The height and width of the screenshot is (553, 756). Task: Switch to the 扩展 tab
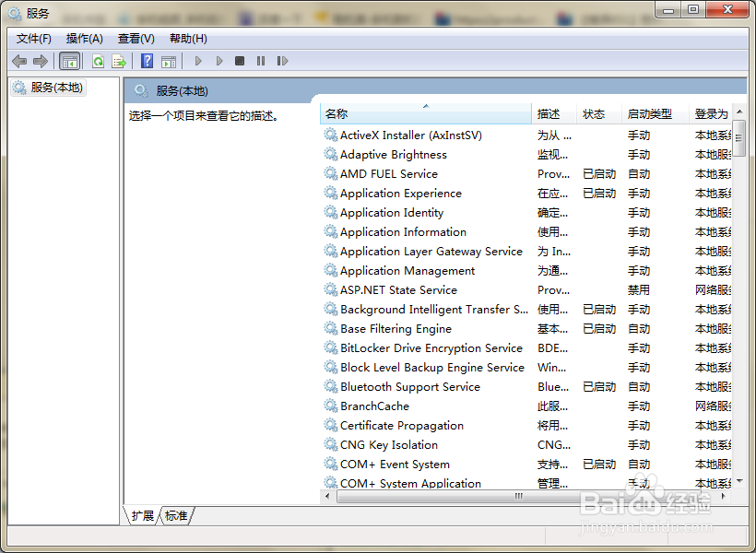142,516
